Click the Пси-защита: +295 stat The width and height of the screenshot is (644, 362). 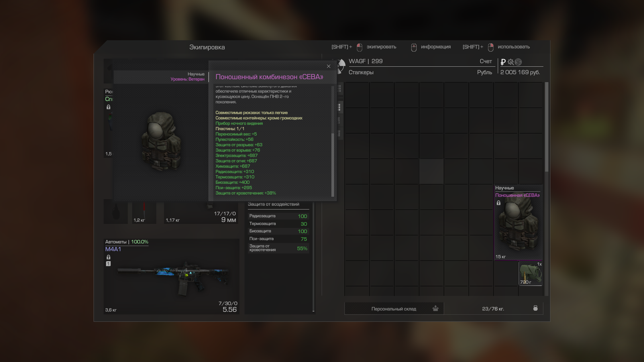click(234, 188)
